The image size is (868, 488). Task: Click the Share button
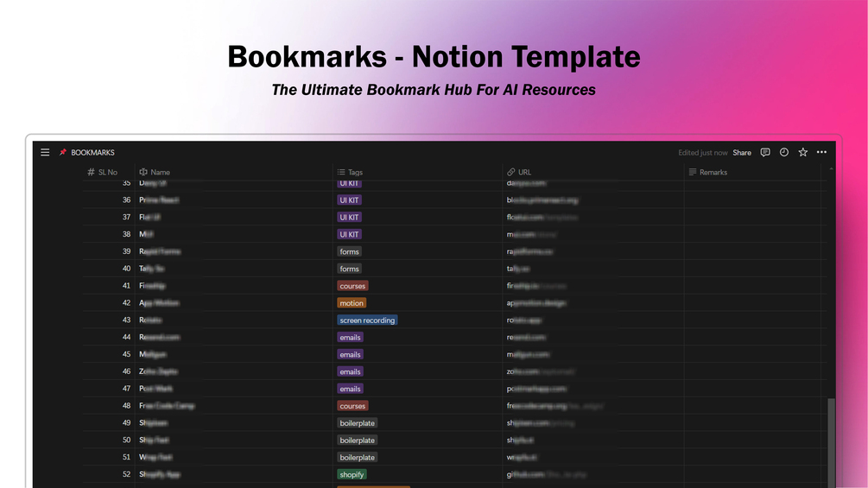coord(742,153)
